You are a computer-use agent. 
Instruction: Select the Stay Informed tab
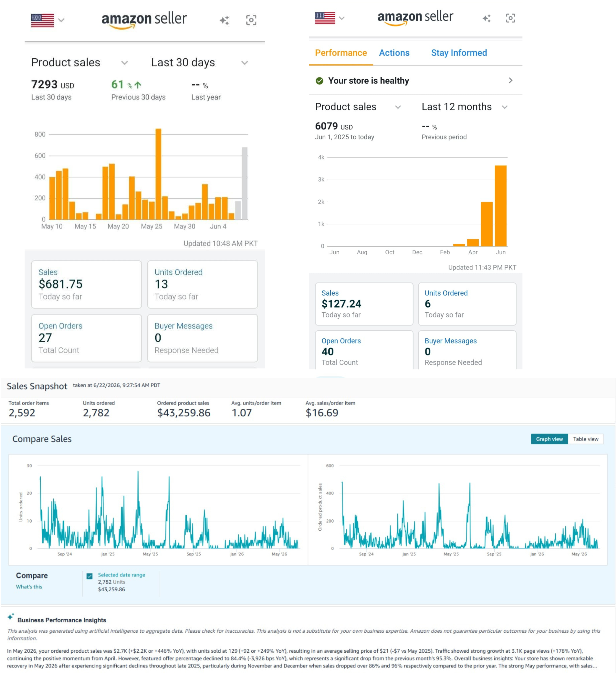click(459, 53)
